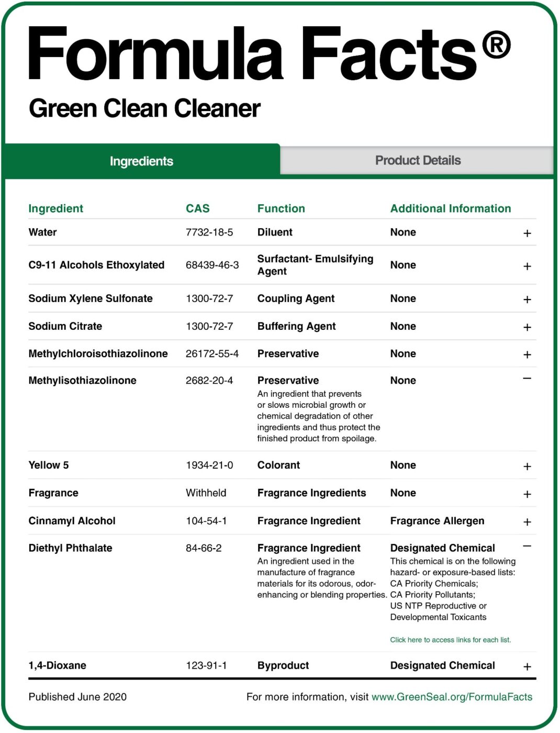The width and height of the screenshot is (560, 733).
Task: Switch to the Product Details tab
Action: pos(417,161)
